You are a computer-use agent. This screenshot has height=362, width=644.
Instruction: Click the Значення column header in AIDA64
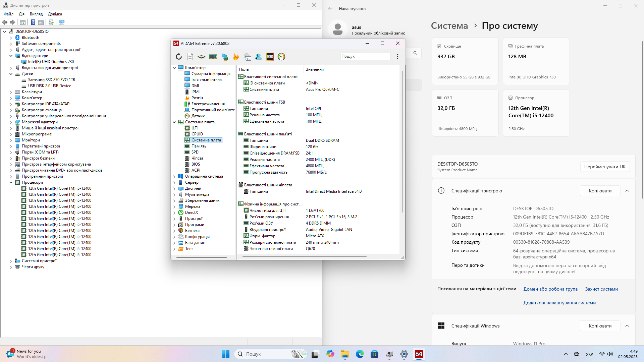(x=315, y=69)
